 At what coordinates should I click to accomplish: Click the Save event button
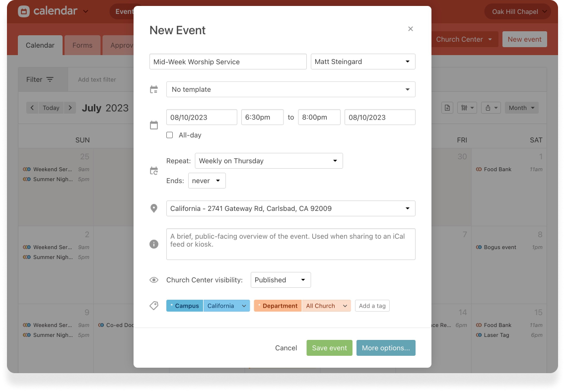click(x=329, y=348)
